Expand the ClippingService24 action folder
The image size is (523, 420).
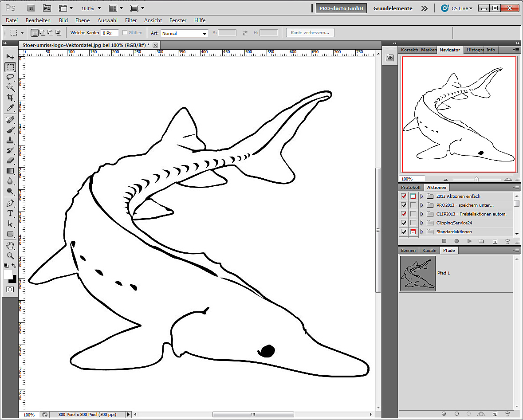(422, 223)
